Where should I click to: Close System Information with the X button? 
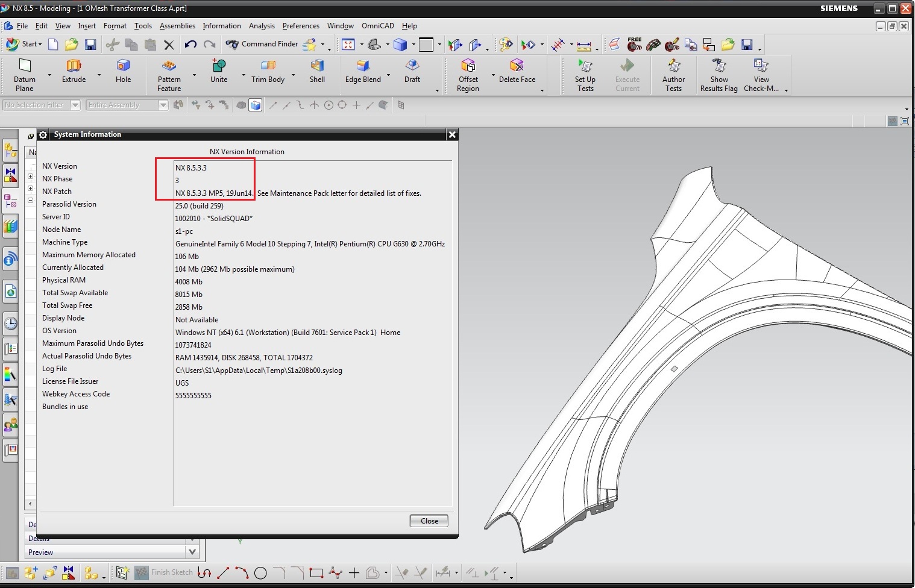tap(452, 135)
